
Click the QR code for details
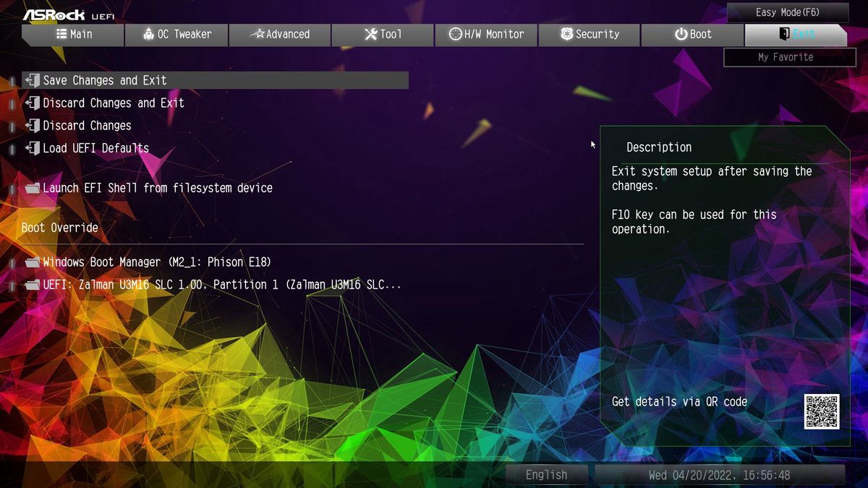click(x=822, y=411)
